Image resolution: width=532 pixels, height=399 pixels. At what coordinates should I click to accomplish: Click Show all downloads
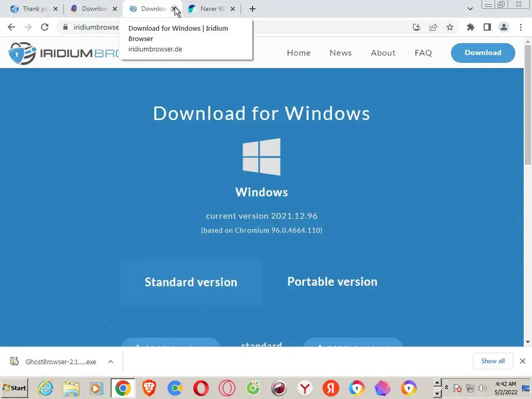pyautogui.click(x=493, y=361)
